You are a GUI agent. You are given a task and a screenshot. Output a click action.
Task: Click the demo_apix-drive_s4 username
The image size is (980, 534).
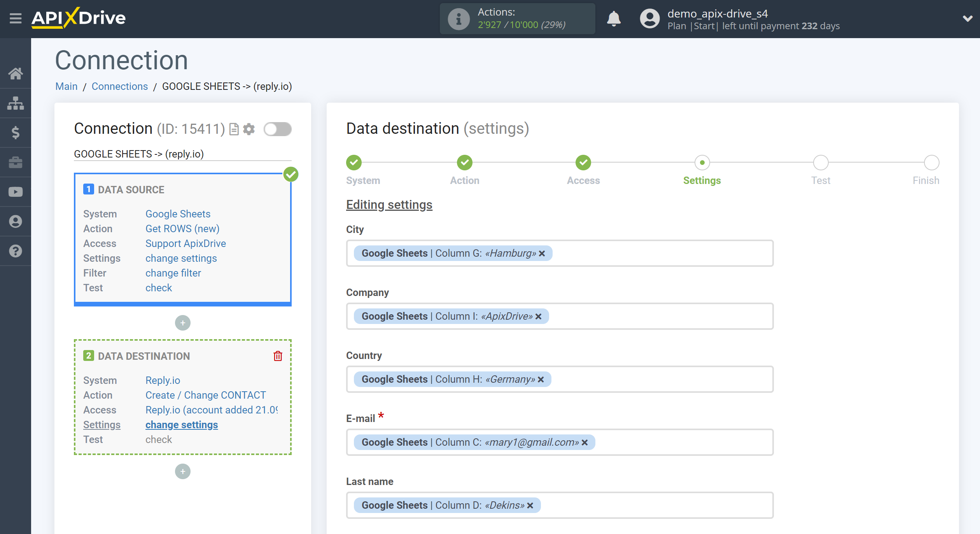[x=717, y=14]
